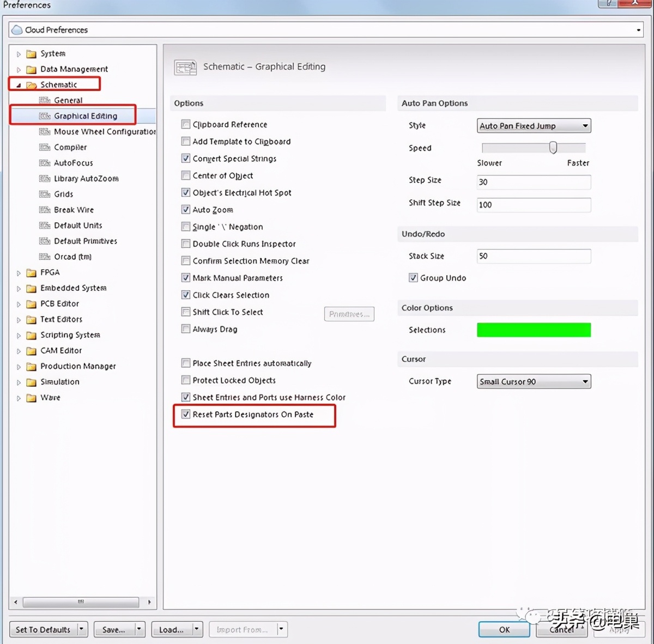Click the OK button
The width and height of the screenshot is (654, 644).
tap(504, 630)
